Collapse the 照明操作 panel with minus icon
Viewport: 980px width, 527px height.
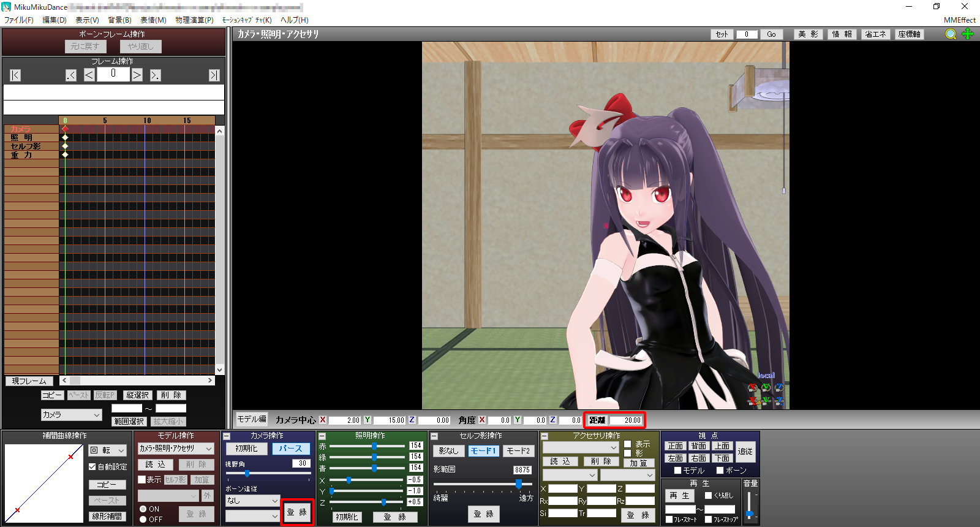(x=322, y=436)
